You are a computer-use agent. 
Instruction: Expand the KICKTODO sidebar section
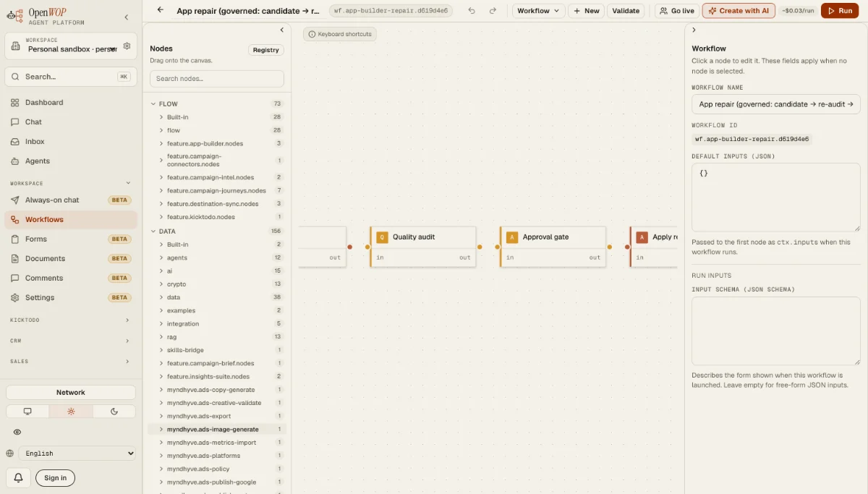(71, 320)
